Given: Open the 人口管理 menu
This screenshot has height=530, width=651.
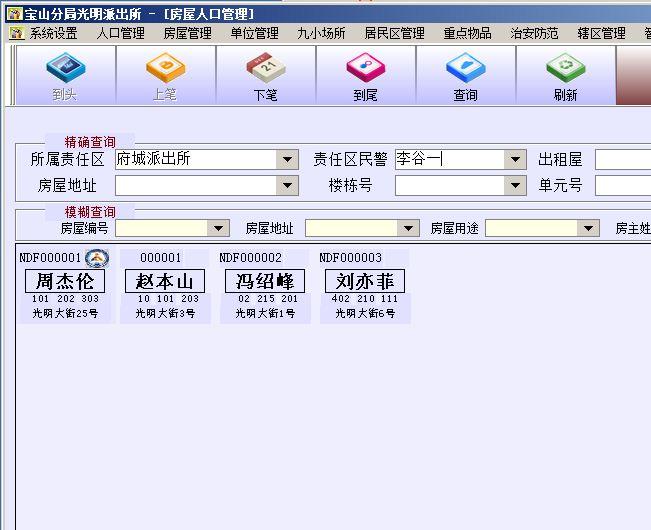Looking at the screenshot, I should (120, 33).
